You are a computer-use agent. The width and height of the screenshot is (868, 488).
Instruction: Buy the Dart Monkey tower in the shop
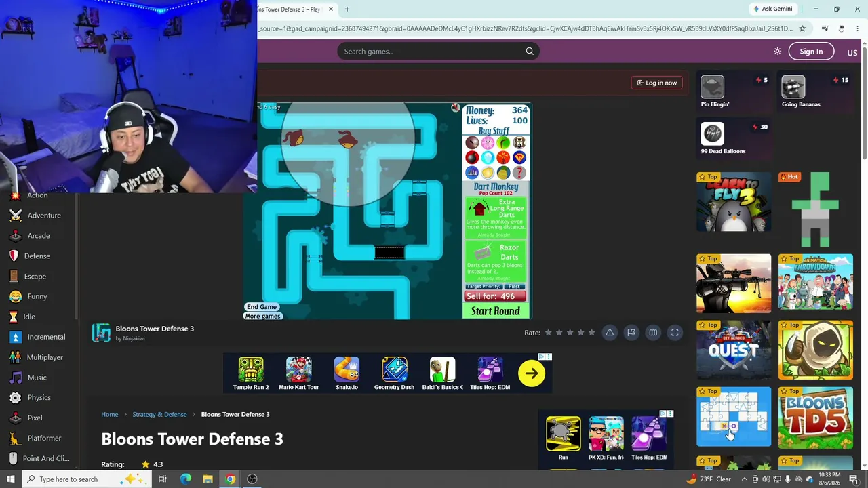(472, 142)
